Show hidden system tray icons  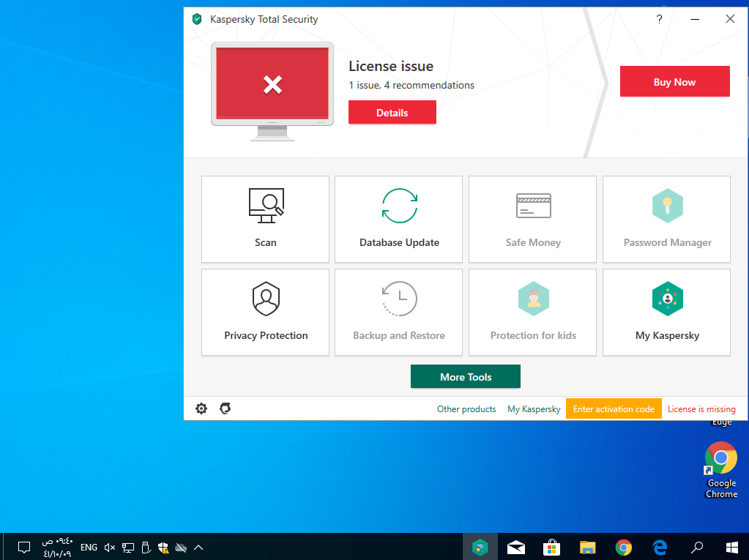point(198,547)
